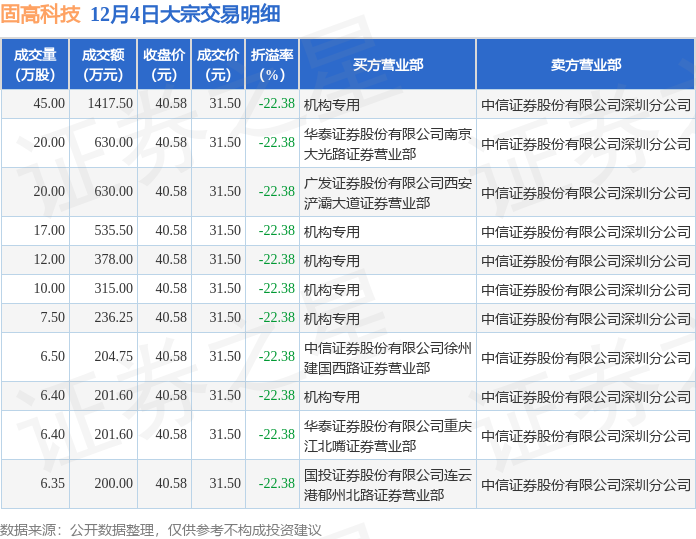Open the 华泰证券重庆江北嘴证券营业部 buyer entry
The height and width of the screenshot is (539, 696).
pos(387,435)
